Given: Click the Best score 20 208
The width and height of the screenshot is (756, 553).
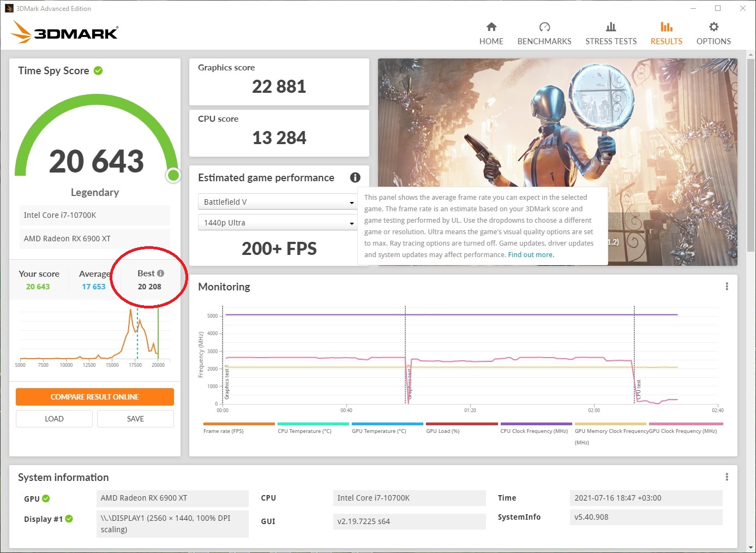Looking at the screenshot, I should point(149,287).
